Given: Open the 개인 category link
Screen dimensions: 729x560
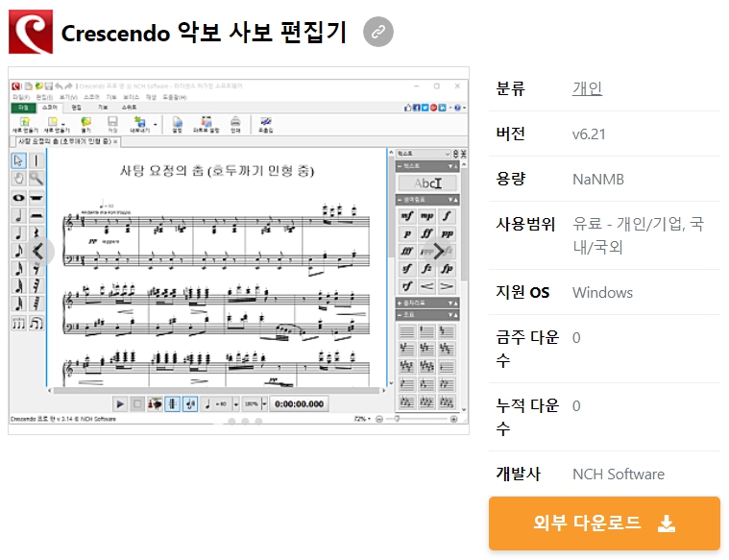Looking at the screenshot, I should click(x=587, y=88).
